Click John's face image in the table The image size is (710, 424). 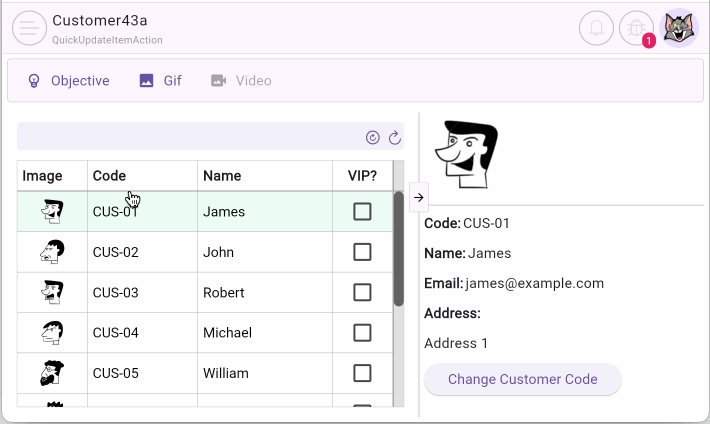52,252
